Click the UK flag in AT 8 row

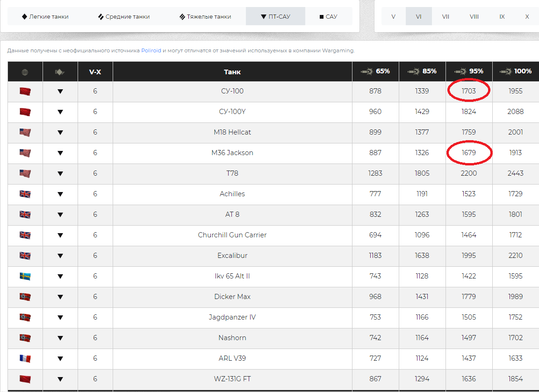(x=25, y=215)
